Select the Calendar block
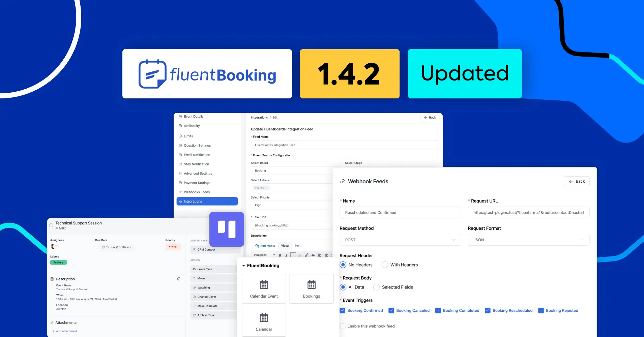 click(264, 321)
